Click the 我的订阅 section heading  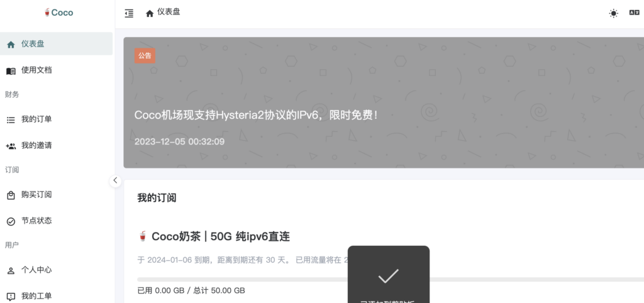pyautogui.click(x=157, y=198)
